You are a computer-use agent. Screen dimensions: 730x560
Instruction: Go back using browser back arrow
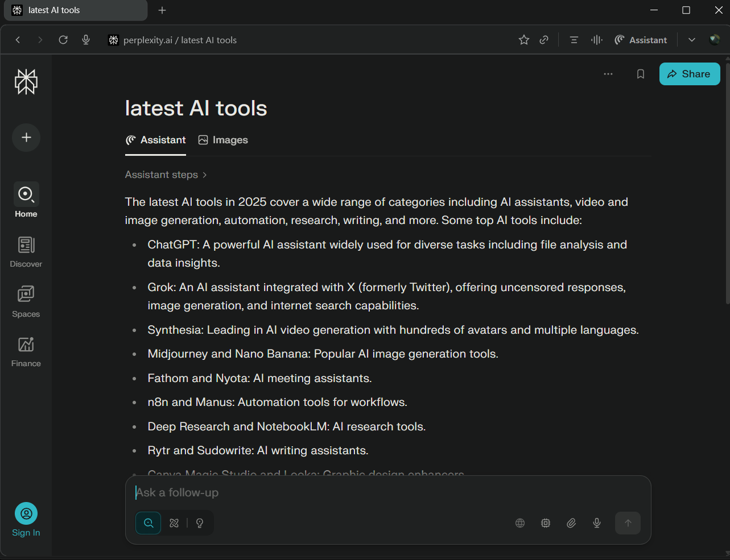[x=18, y=40]
